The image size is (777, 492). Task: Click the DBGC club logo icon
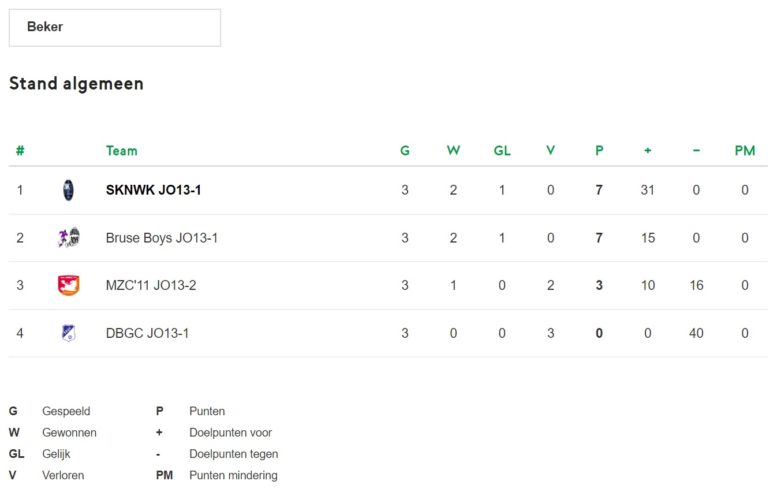[68, 333]
